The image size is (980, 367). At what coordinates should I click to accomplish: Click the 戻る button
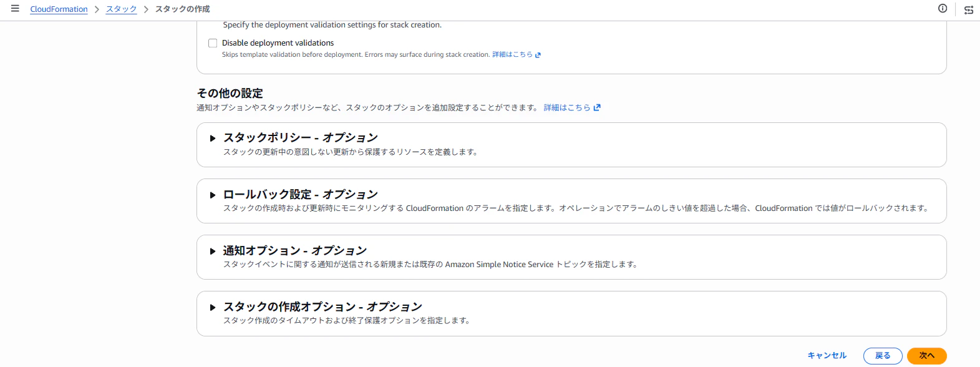(x=883, y=356)
